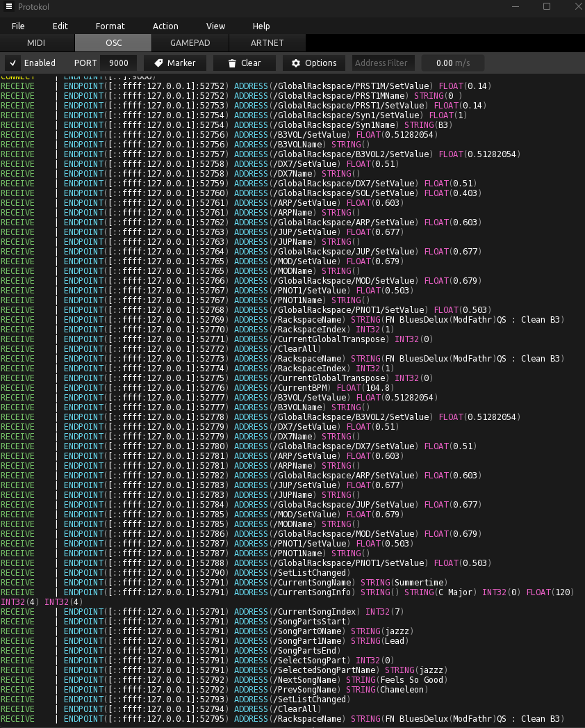Click the 0.00 m/s message rate display
The width and height of the screenshot is (585, 728).
tap(452, 63)
